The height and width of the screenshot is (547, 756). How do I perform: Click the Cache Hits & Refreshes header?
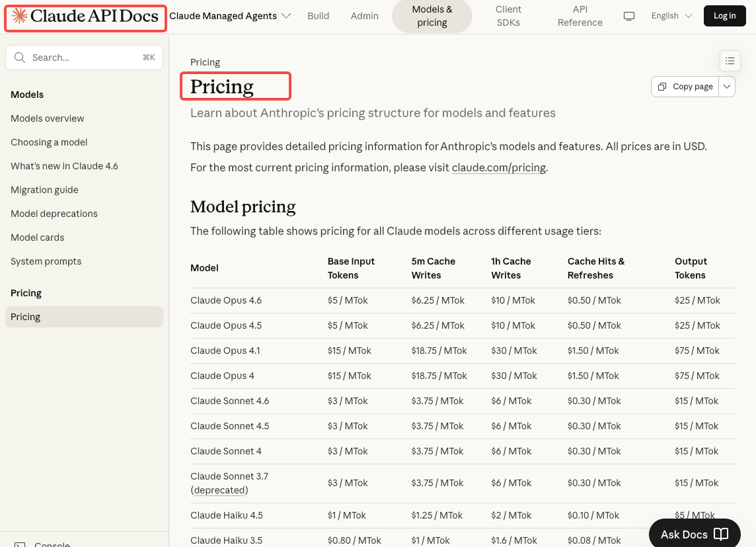click(x=596, y=268)
